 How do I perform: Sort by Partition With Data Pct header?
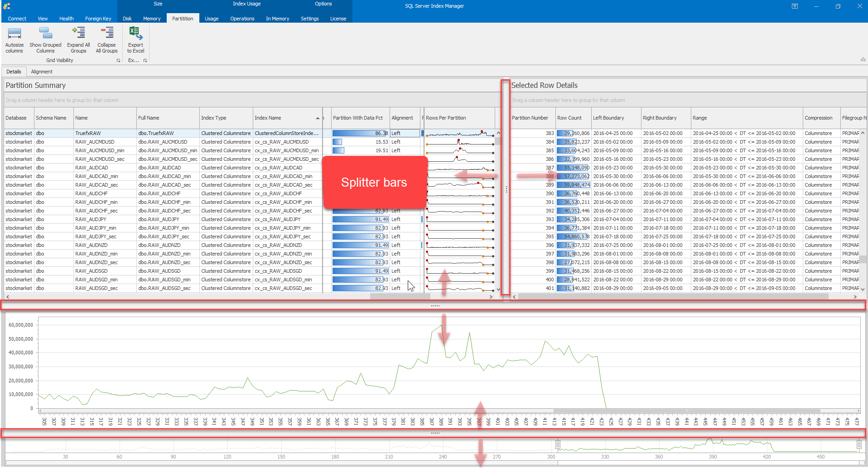coord(361,118)
